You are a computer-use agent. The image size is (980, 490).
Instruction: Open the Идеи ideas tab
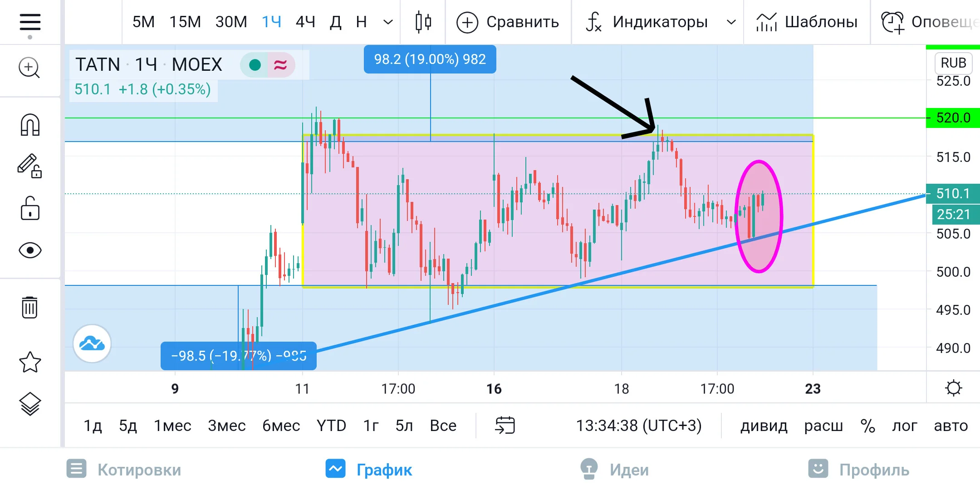(x=614, y=469)
